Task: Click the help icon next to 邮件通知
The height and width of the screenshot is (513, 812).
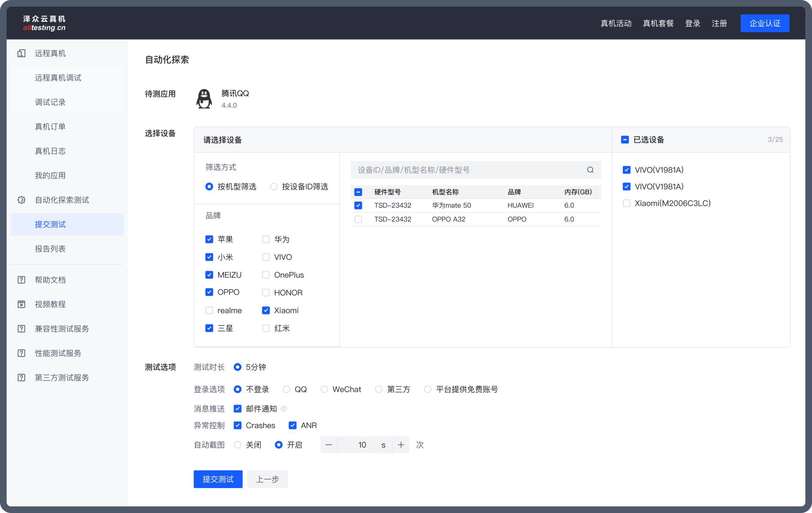Action: coord(284,409)
